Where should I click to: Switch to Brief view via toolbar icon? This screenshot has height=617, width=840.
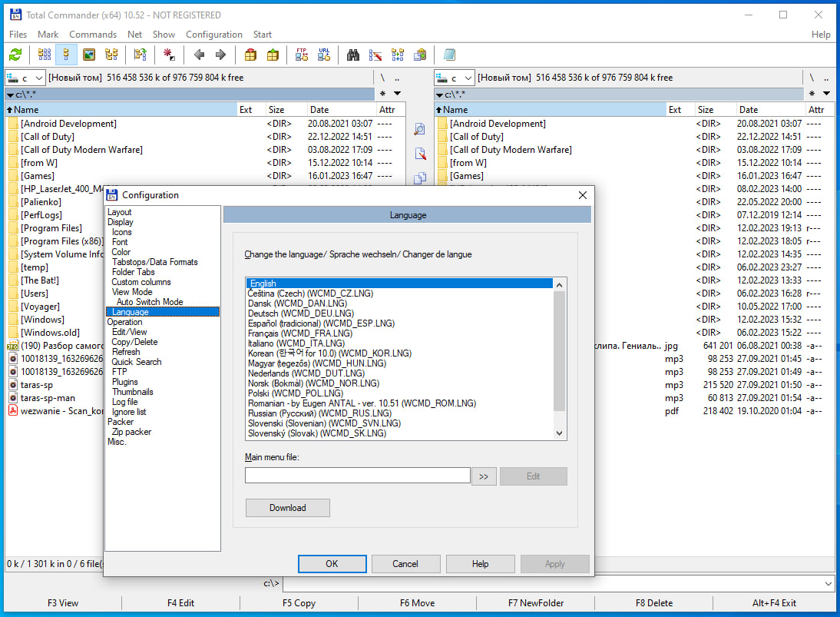click(45, 55)
